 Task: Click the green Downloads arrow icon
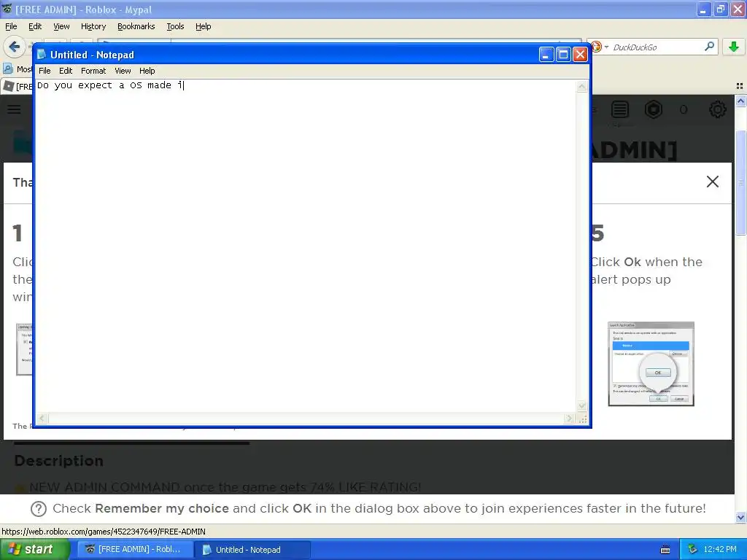[x=734, y=47]
